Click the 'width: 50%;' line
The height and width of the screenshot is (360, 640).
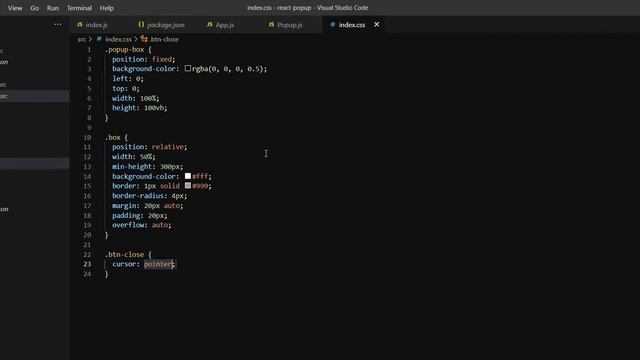[133, 156]
